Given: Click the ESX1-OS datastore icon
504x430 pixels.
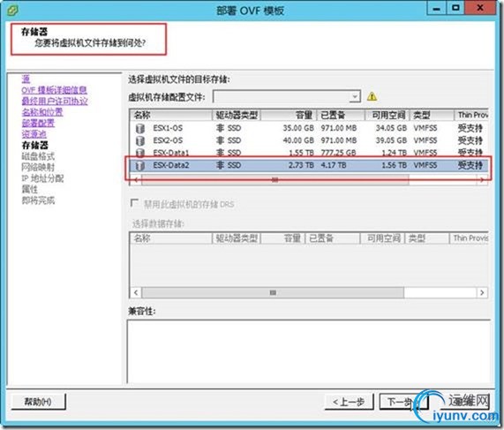Looking at the screenshot, I should point(139,128).
